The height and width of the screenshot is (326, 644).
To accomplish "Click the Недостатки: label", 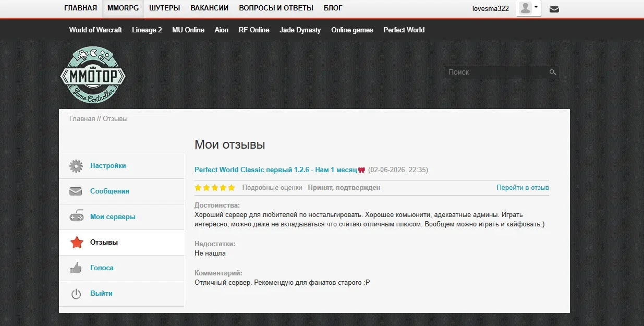I will click(215, 244).
